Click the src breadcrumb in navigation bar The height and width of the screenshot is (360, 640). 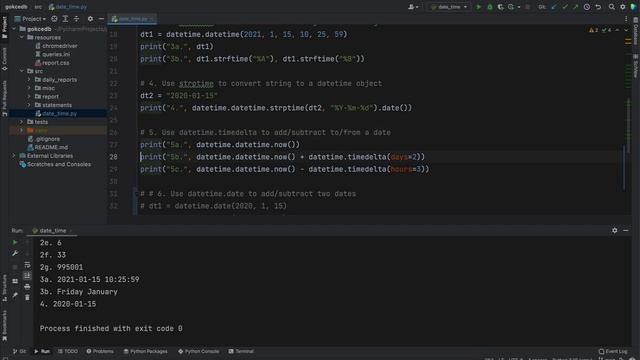click(38, 7)
